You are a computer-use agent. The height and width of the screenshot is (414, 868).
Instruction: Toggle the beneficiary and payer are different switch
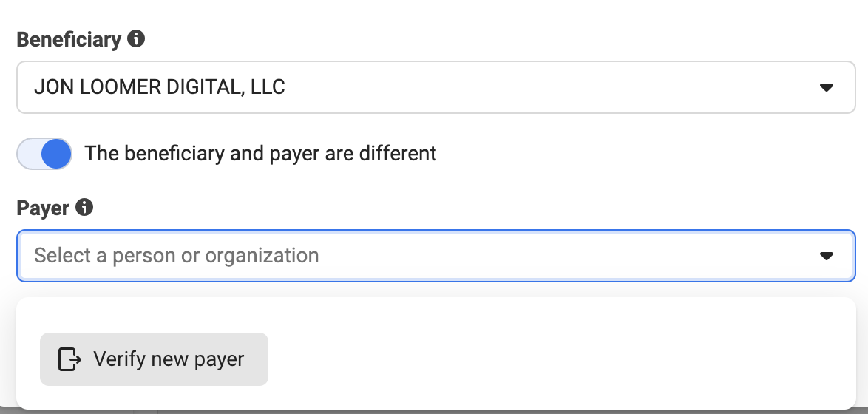[44, 153]
